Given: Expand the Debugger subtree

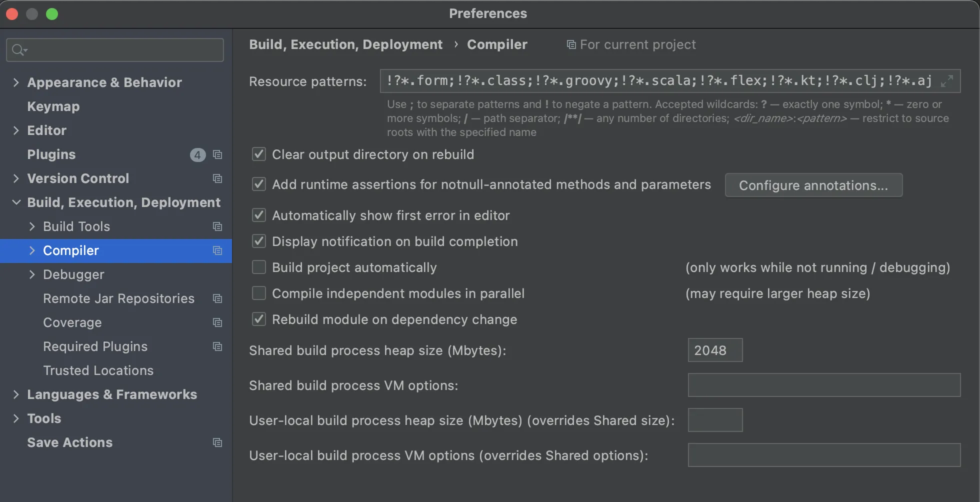Looking at the screenshot, I should pos(32,274).
